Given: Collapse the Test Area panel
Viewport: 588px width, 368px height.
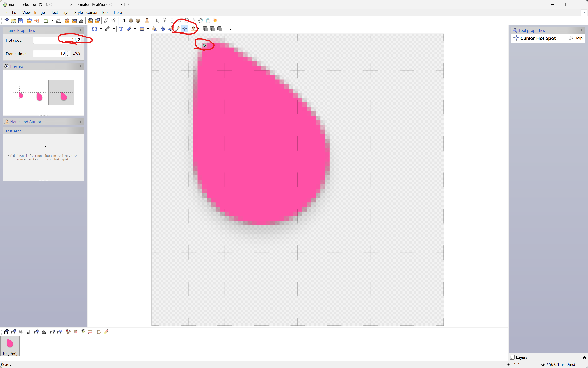Looking at the screenshot, I should (x=80, y=131).
